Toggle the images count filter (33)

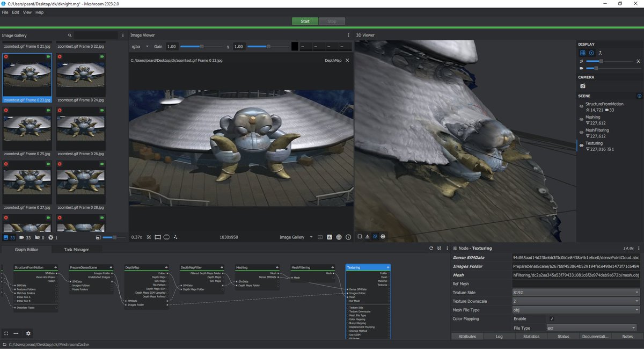point(9,237)
